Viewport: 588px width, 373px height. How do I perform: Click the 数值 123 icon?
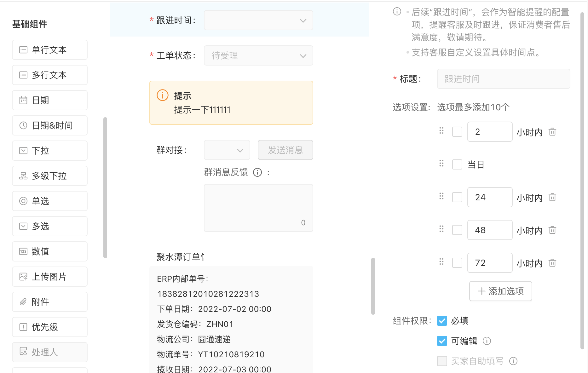click(23, 251)
